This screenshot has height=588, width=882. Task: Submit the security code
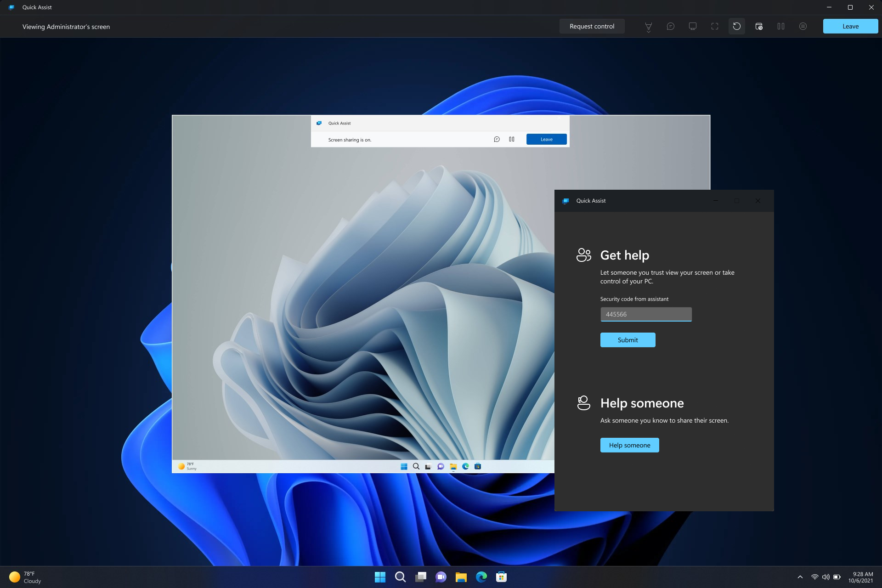(628, 340)
